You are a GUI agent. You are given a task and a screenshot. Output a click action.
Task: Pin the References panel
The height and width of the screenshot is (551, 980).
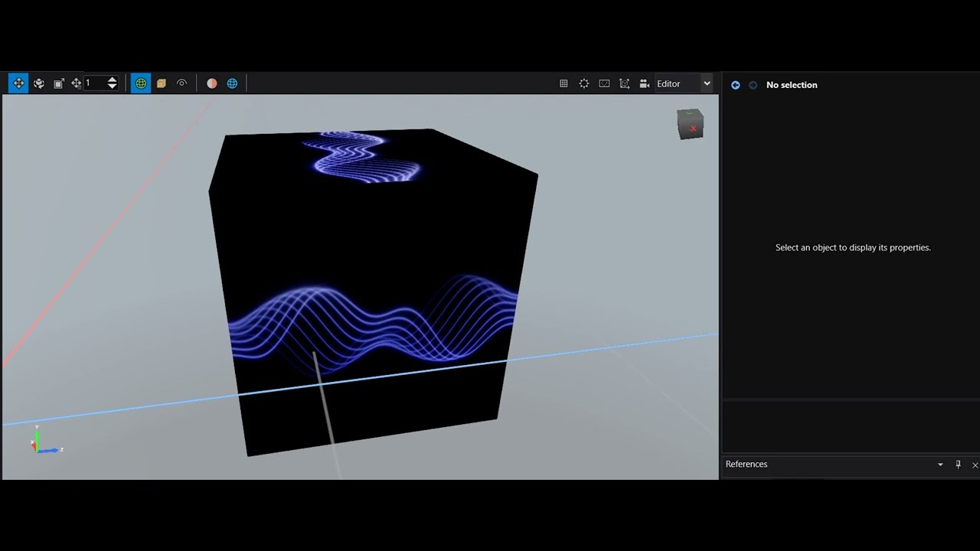tap(958, 465)
